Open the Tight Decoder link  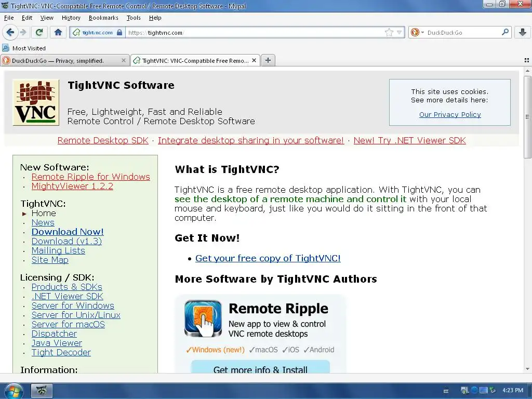click(x=61, y=353)
